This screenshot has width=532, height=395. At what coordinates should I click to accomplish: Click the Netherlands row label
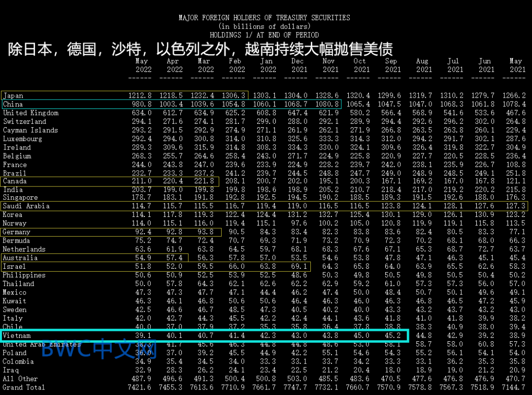(24, 250)
